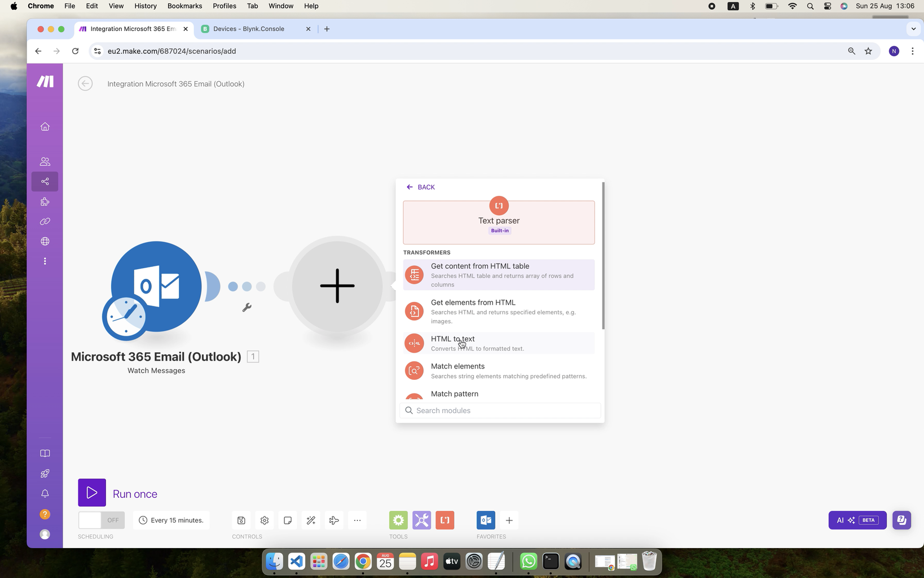Viewport: 924px width, 578px height.
Task: Click the Run once play button
Action: (x=92, y=493)
